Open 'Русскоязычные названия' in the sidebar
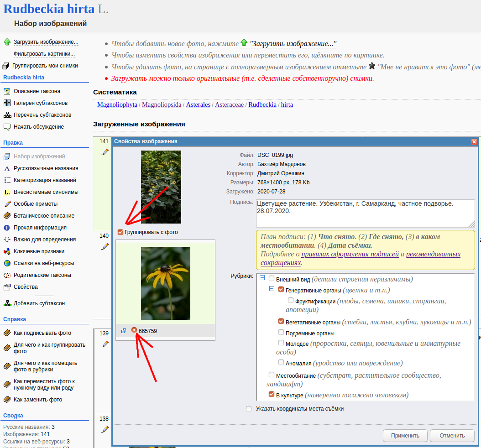This screenshot has width=481, height=448. pos(46,168)
